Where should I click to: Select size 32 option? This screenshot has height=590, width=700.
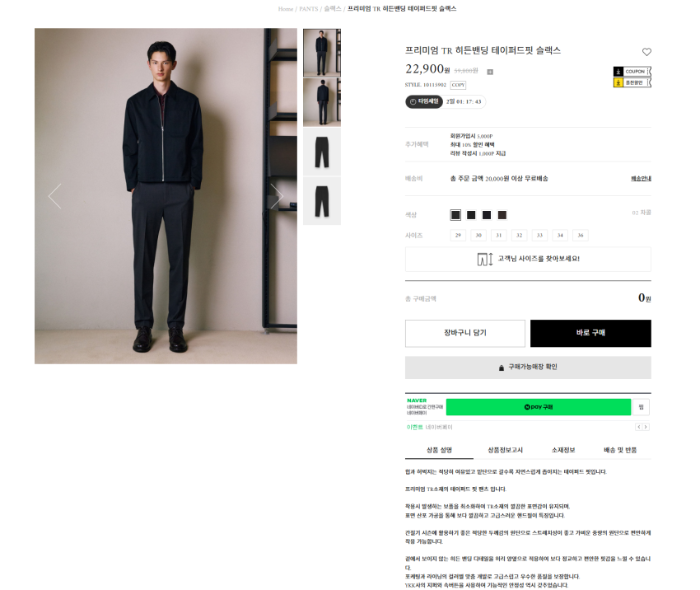point(519,236)
